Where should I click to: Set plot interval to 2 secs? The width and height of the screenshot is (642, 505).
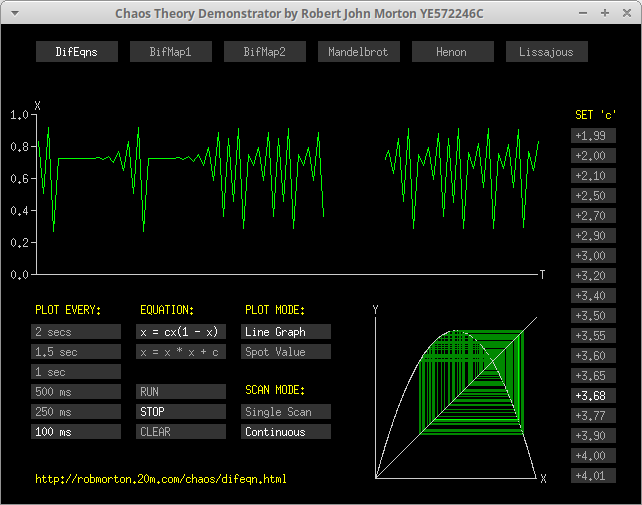tap(76, 332)
